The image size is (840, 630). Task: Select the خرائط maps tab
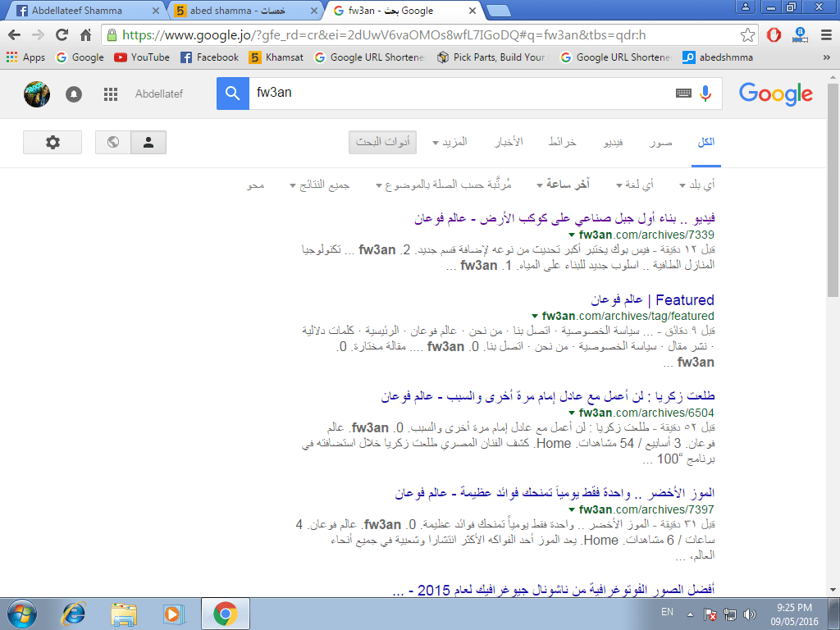point(562,142)
